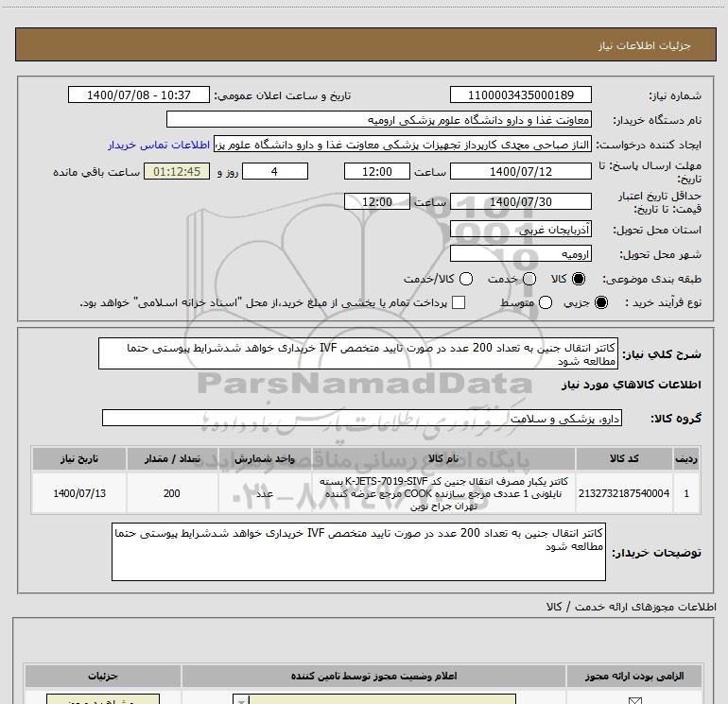The image size is (728, 704).
Task: Select the کالا/خدمت radio button
Action: click(466, 279)
